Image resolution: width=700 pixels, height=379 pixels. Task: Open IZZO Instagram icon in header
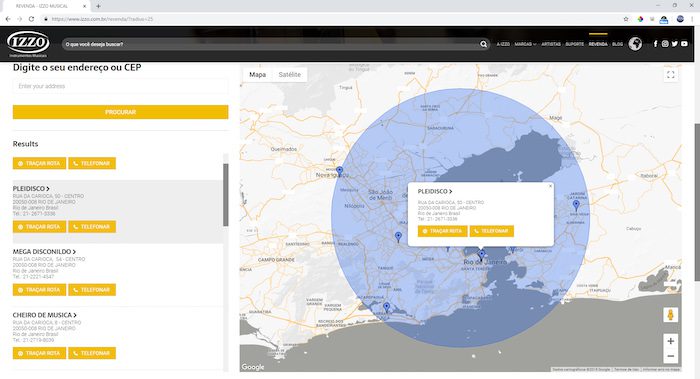point(665,44)
